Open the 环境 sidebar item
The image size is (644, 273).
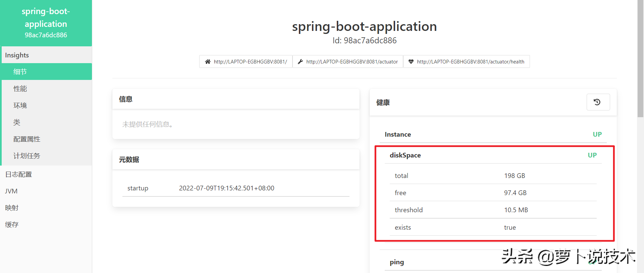tap(47, 105)
